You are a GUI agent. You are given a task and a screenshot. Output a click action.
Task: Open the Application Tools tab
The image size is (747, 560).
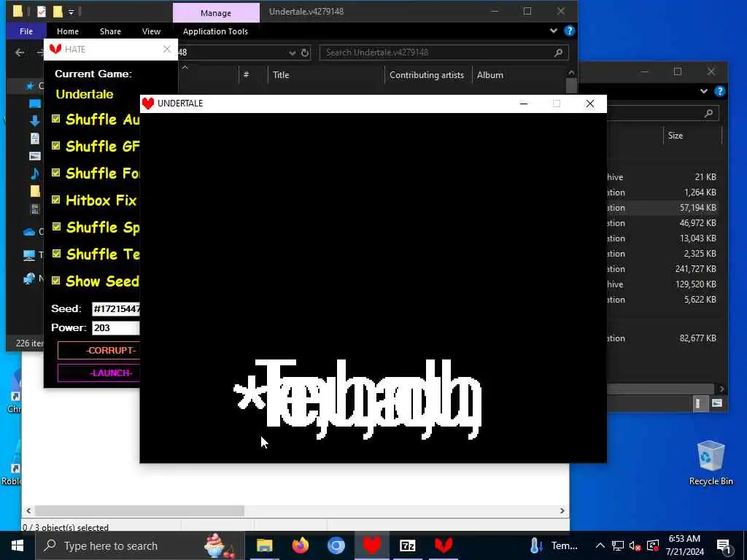coord(215,31)
